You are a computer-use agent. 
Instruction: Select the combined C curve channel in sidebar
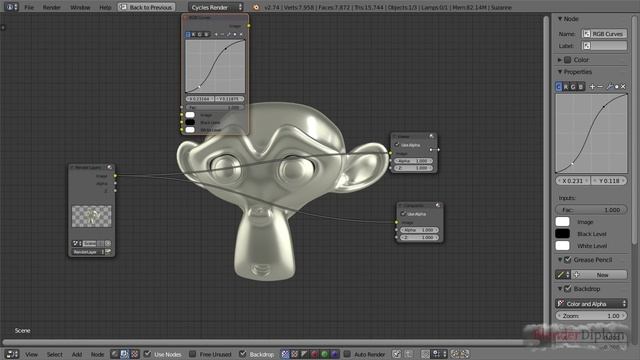click(559, 87)
